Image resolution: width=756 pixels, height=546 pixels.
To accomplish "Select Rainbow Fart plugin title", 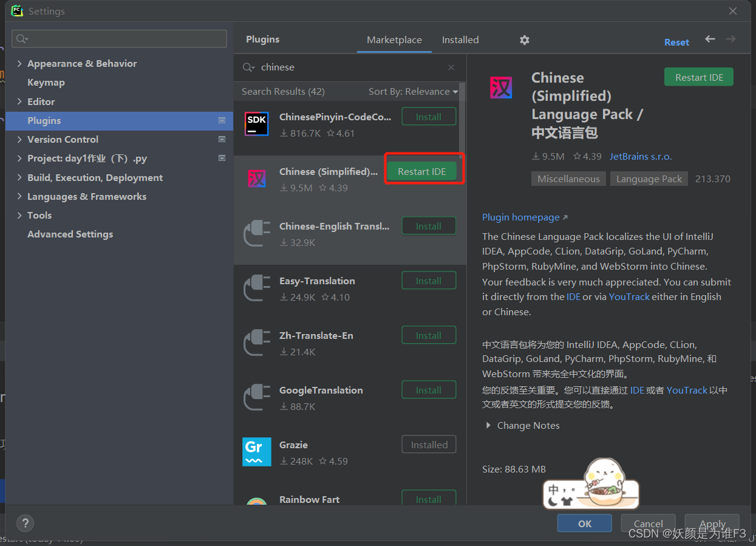I will (310, 500).
